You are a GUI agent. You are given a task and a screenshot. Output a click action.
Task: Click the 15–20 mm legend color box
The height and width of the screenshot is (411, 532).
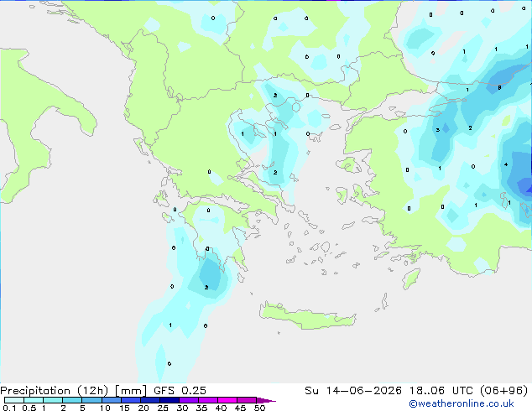click(x=131, y=400)
